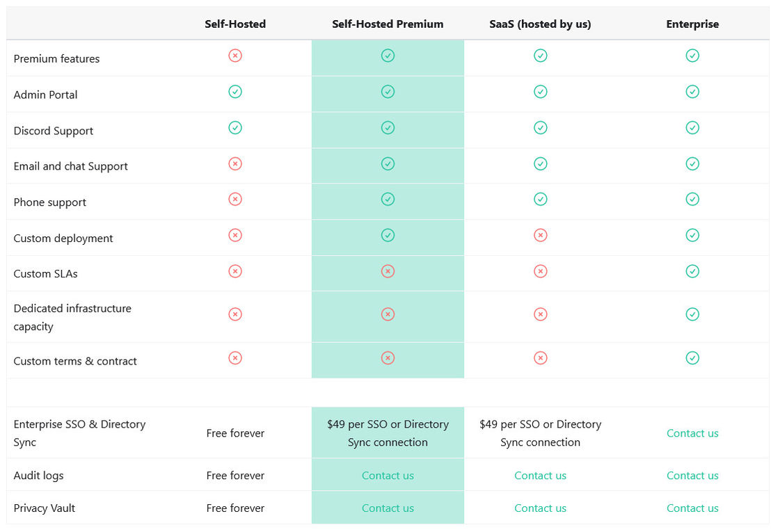Viewport: 771px width, 532px height.
Task: Click the Custom deployment check icon under Enterprise
Action: point(692,235)
